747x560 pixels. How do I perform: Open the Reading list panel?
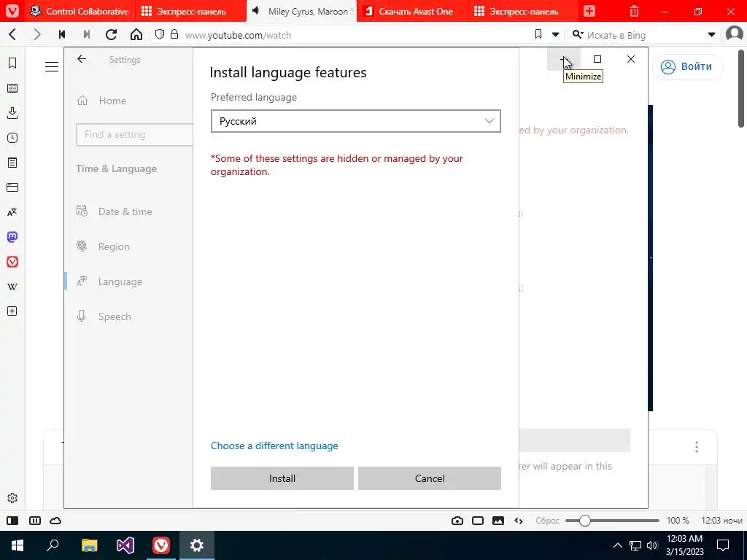[x=12, y=88]
